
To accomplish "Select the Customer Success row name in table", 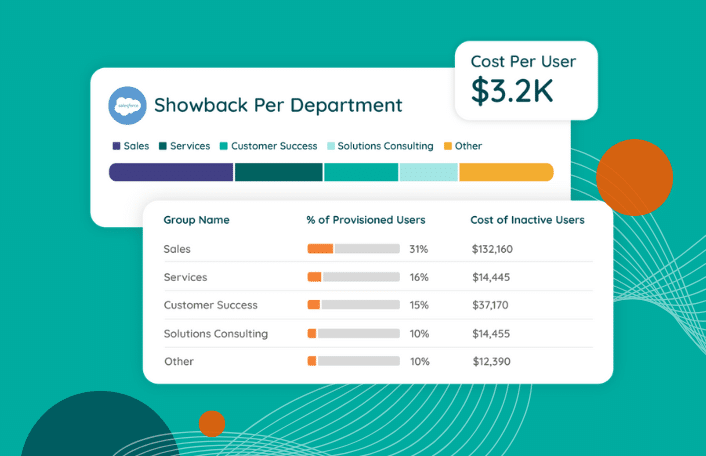I will 211,305.
